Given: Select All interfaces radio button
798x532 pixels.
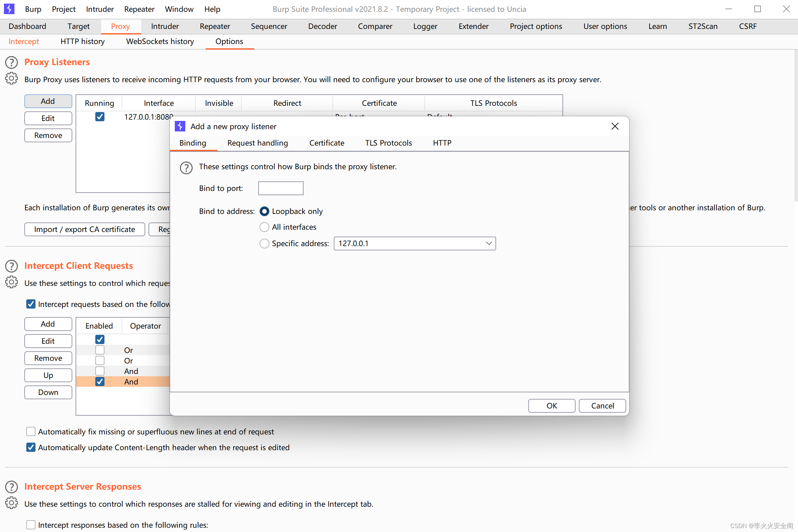Looking at the screenshot, I should [264, 227].
